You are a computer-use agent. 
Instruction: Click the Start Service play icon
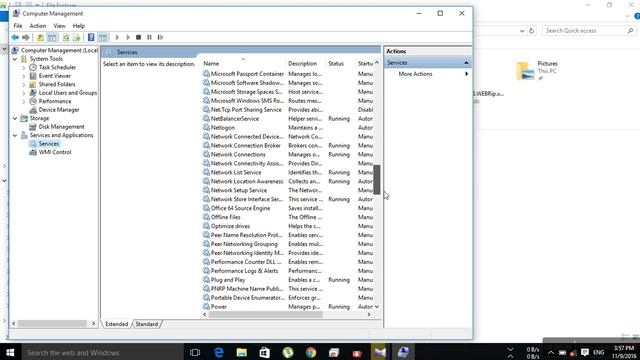coord(117,38)
